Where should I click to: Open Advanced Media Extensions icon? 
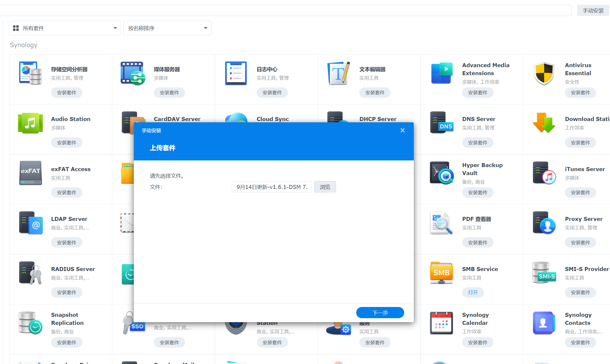tap(442, 73)
